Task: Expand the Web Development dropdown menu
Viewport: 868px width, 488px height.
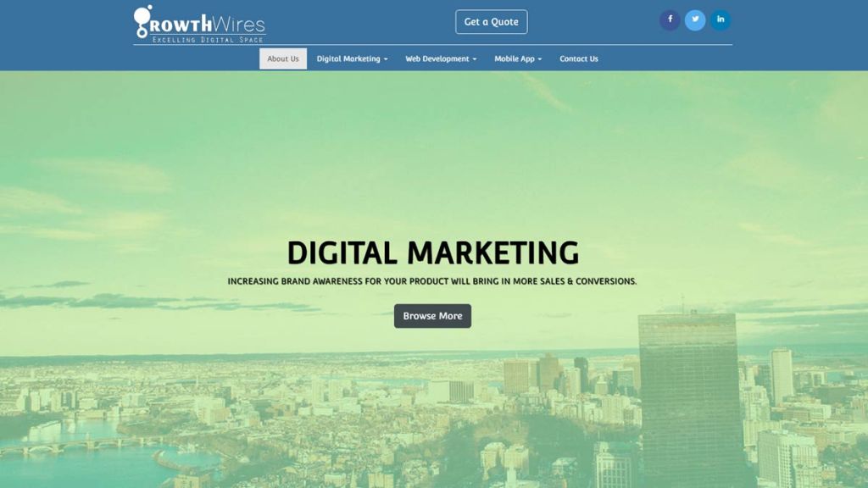Action: coord(441,58)
